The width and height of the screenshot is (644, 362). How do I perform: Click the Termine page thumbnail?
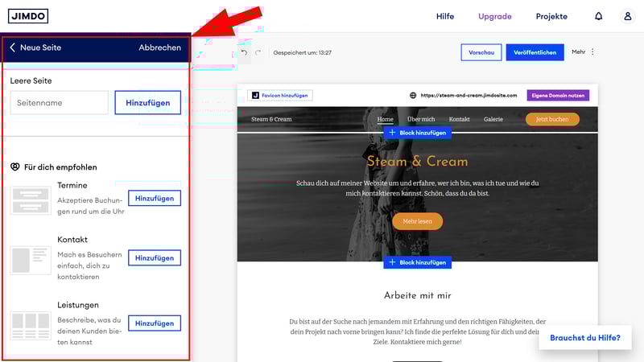point(31,200)
